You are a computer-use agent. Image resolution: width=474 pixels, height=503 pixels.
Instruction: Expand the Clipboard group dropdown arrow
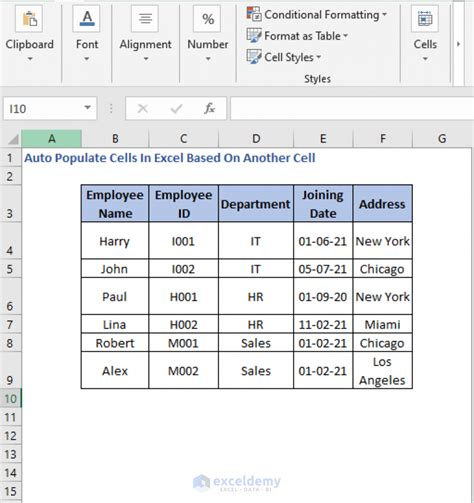[30, 59]
